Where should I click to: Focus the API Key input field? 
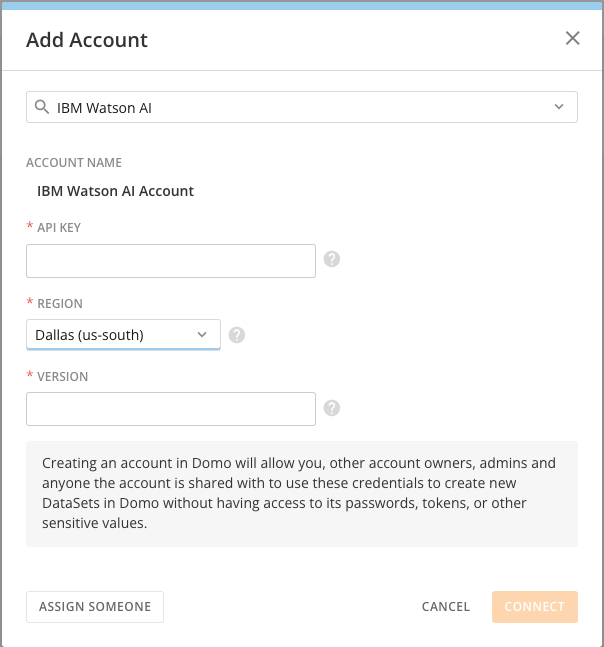171,261
